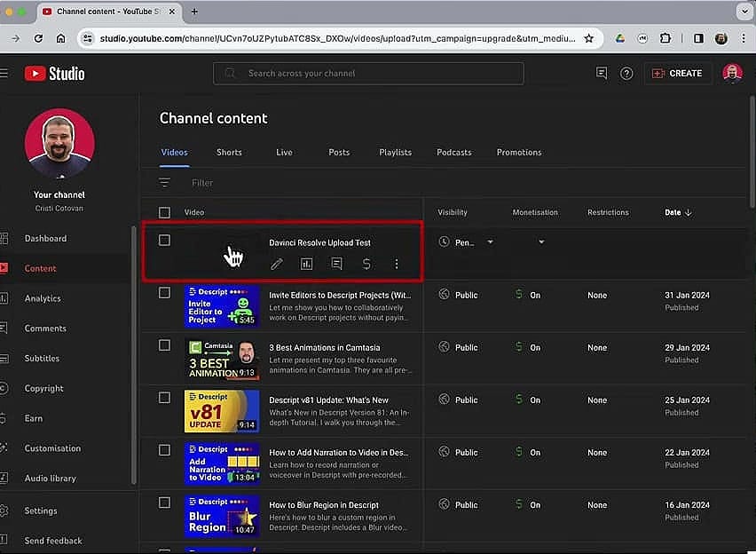
Task: Select the checkbox next to 3 Best Animations in Camtasia
Action: (x=164, y=345)
